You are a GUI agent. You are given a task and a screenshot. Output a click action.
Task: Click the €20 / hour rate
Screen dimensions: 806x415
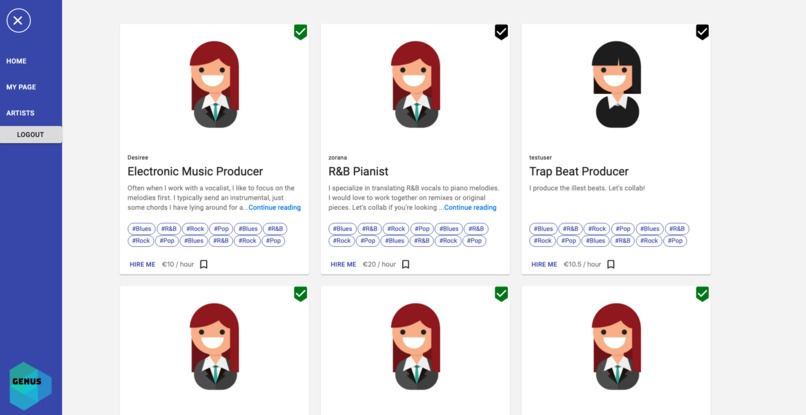(x=379, y=264)
